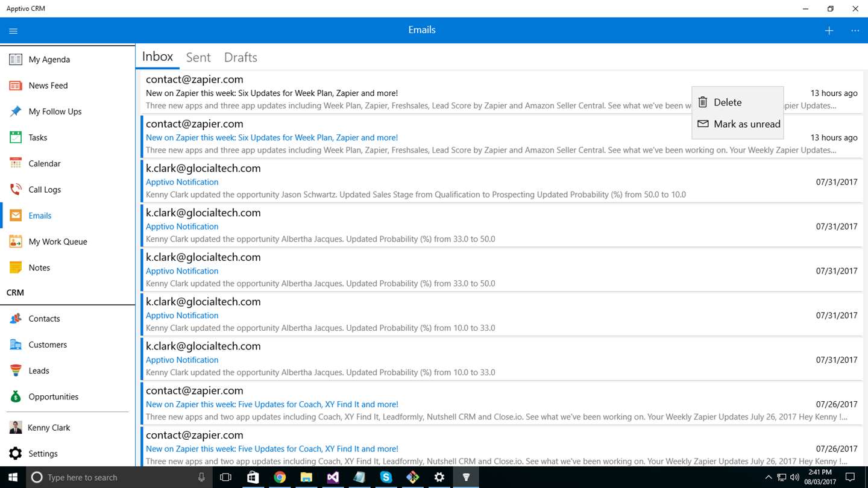Select the Apptivo CRM taskbar icon

(466, 477)
